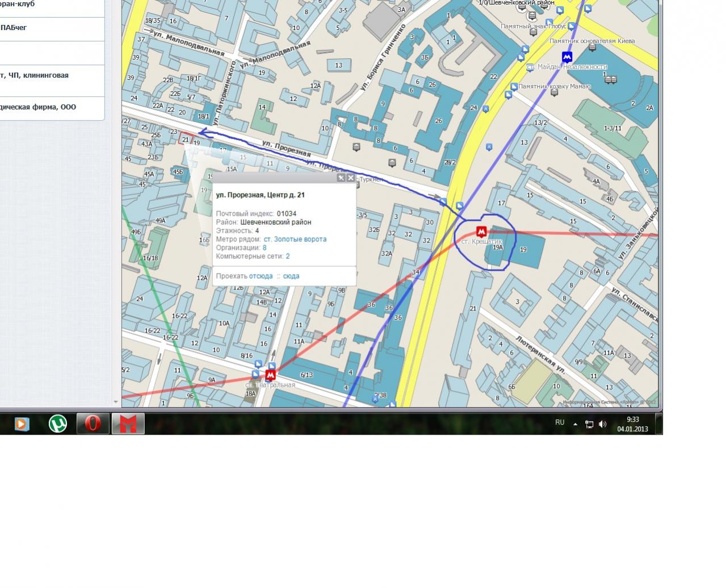Click the Организации count link 8
Image resolution: width=726 pixels, height=588 pixels.
[x=265, y=248]
